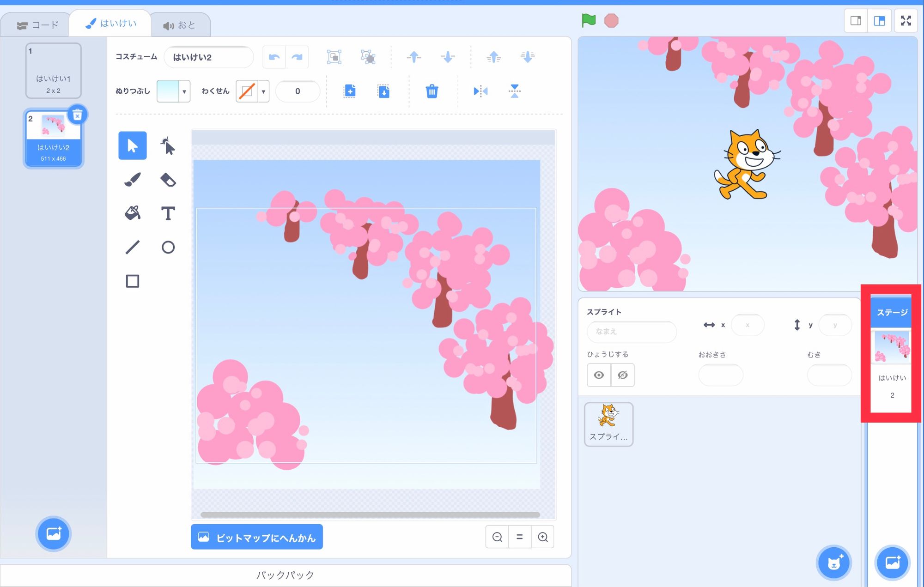Select the Eraser tool
Screen dimensions: 924x587
(x=168, y=180)
